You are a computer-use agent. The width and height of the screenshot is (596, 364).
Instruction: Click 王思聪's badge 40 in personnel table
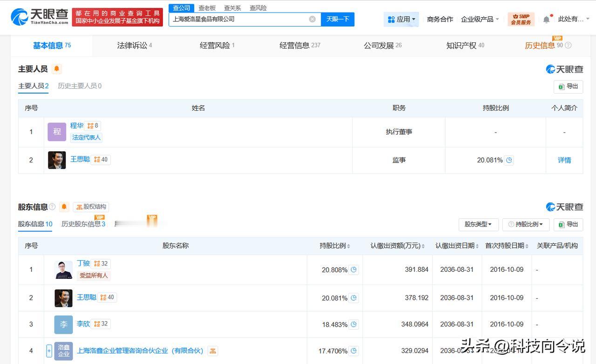click(x=101, y=159)
